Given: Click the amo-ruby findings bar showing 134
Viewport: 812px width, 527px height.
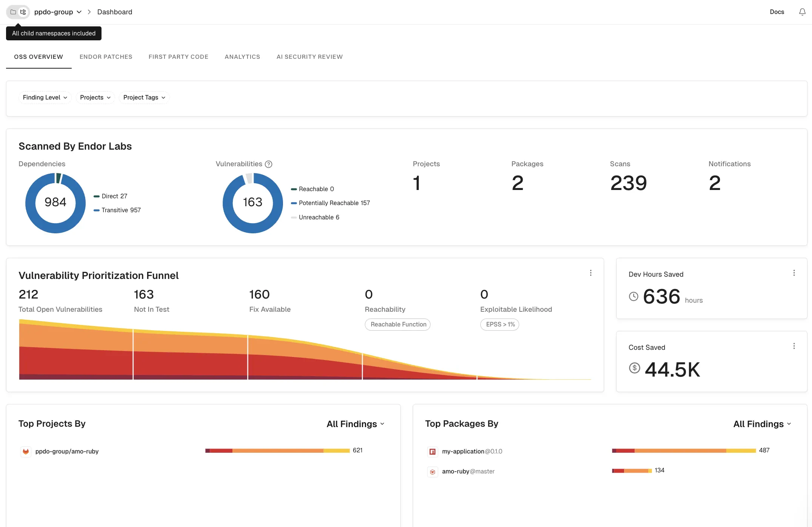Looking at the screenshot, I should click(x=632, y=471).
